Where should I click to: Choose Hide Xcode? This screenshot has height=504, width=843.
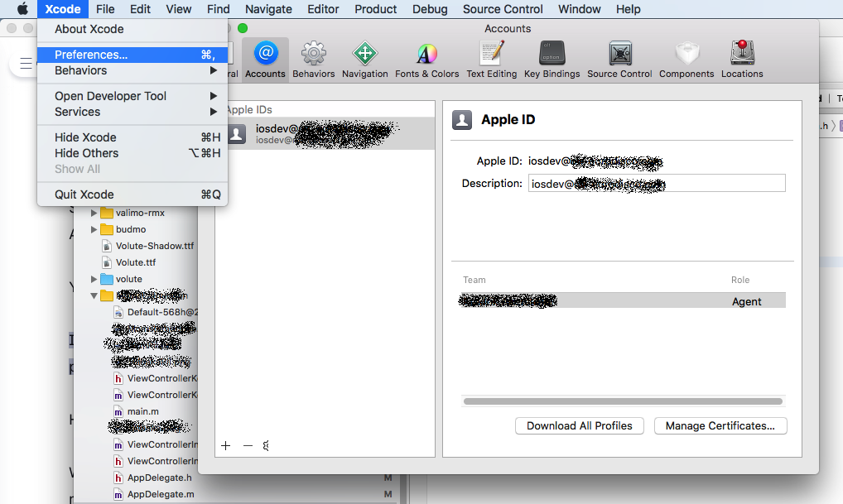(x=132, y=137)
